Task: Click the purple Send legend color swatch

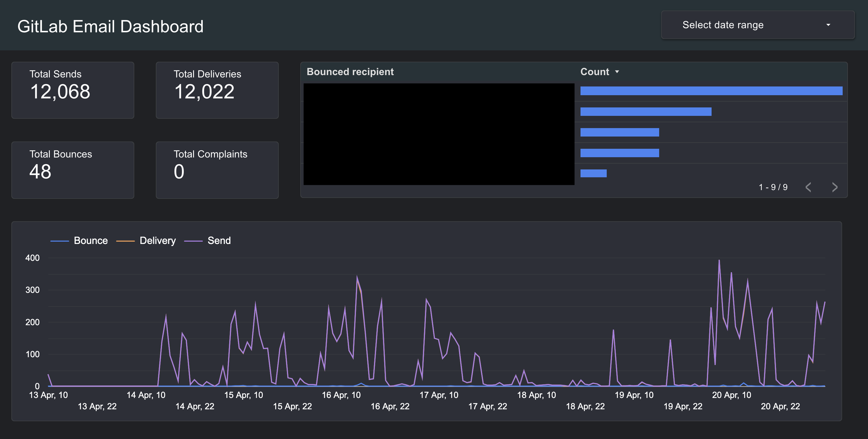Action: click(x=194, y=240)
